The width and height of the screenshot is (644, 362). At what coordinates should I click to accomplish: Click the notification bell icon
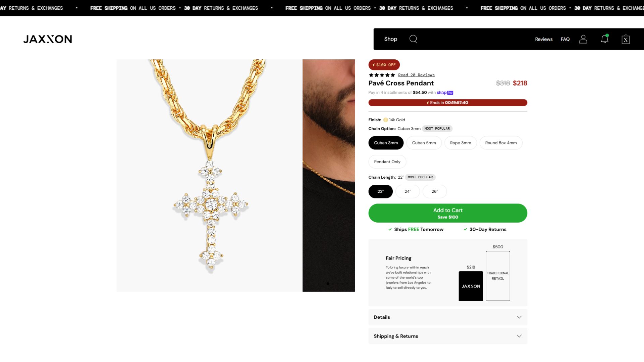pyautogui.click(x=604, y=39)
